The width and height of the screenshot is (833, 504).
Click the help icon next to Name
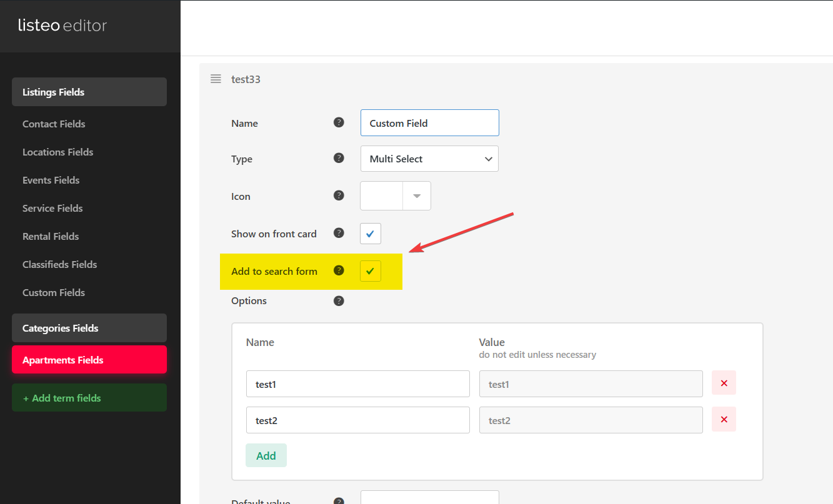pyautogui.click(x=339, y=122)
